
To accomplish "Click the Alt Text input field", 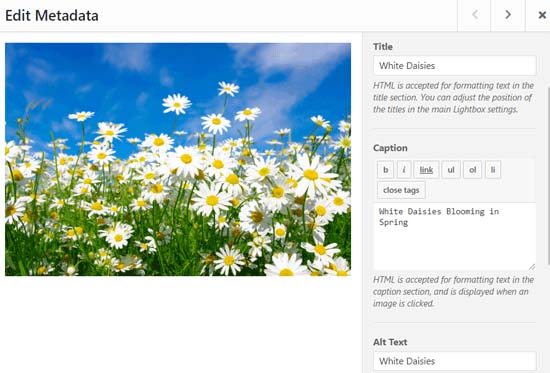I will click(455, 361).
